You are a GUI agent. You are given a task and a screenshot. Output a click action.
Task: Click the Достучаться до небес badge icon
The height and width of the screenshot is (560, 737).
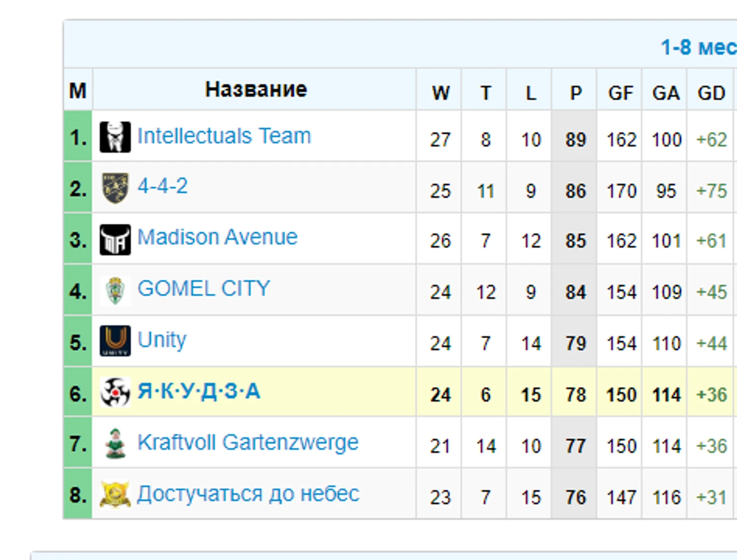115,494
